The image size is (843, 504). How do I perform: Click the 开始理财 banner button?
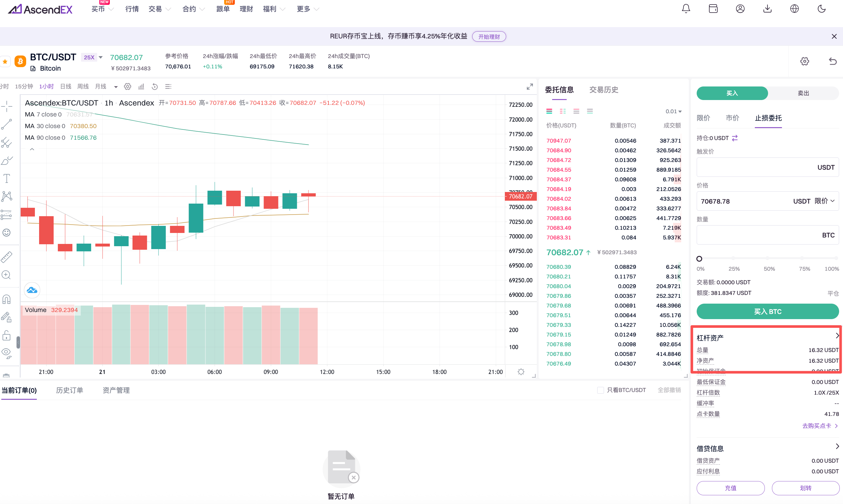tap(488, 37)
